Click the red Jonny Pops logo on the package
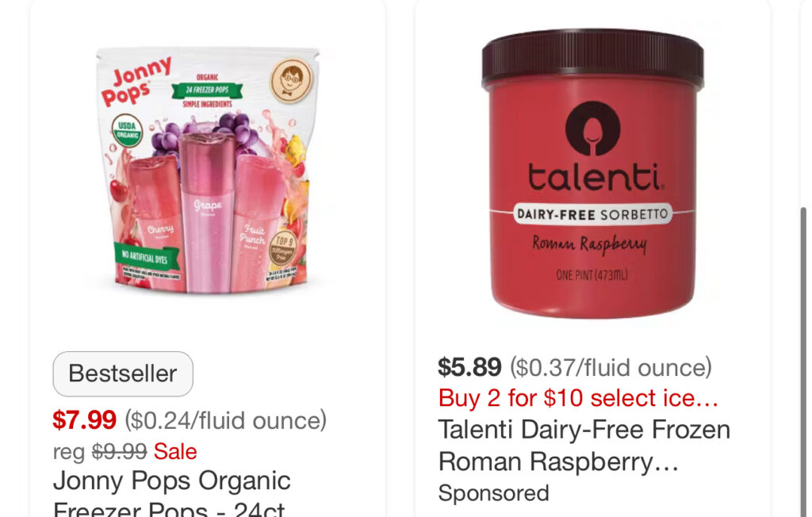The width and height of the screenshot is (812, 517). pos(136,82)
